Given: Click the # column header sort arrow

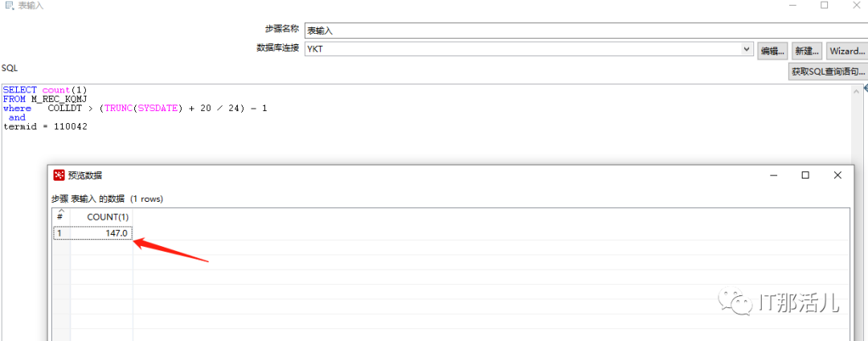Looking at the screenshot, I should pos(61,211).
